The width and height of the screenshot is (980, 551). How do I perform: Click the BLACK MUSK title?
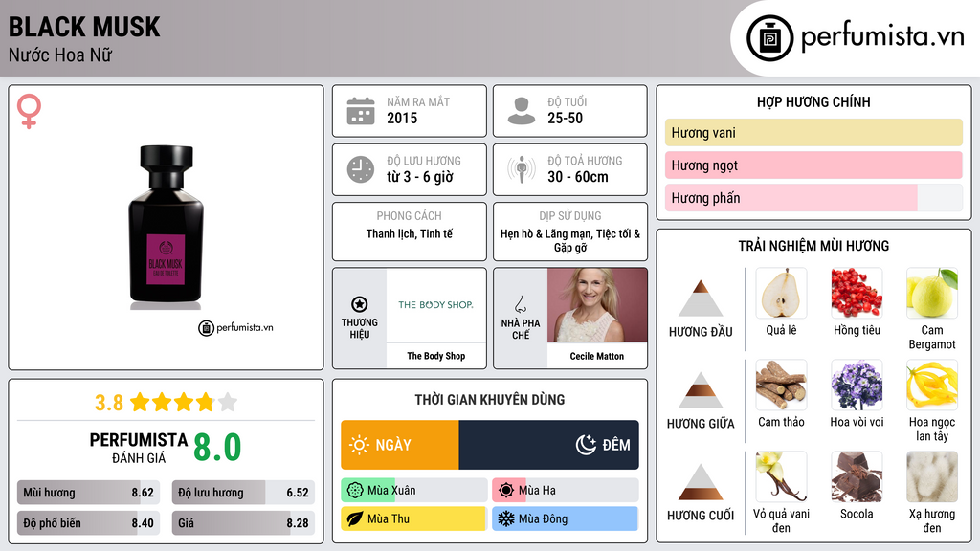[84, 27]
